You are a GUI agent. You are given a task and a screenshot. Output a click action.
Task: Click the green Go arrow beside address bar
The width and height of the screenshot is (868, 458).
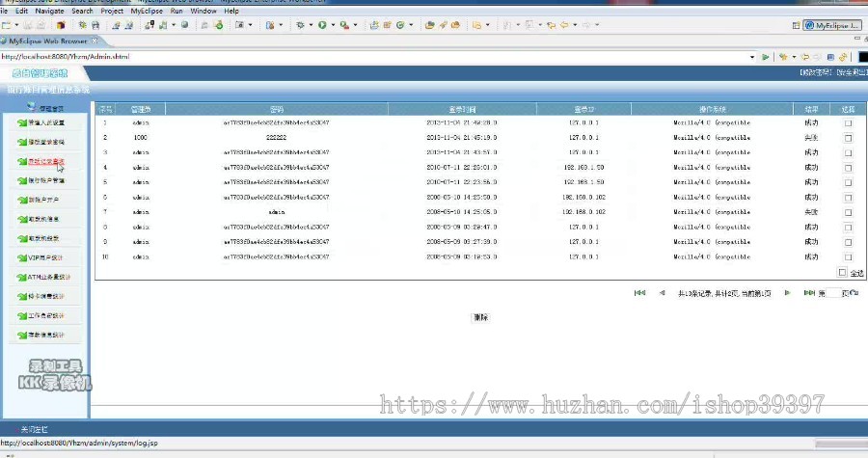(x=766, y=57)
